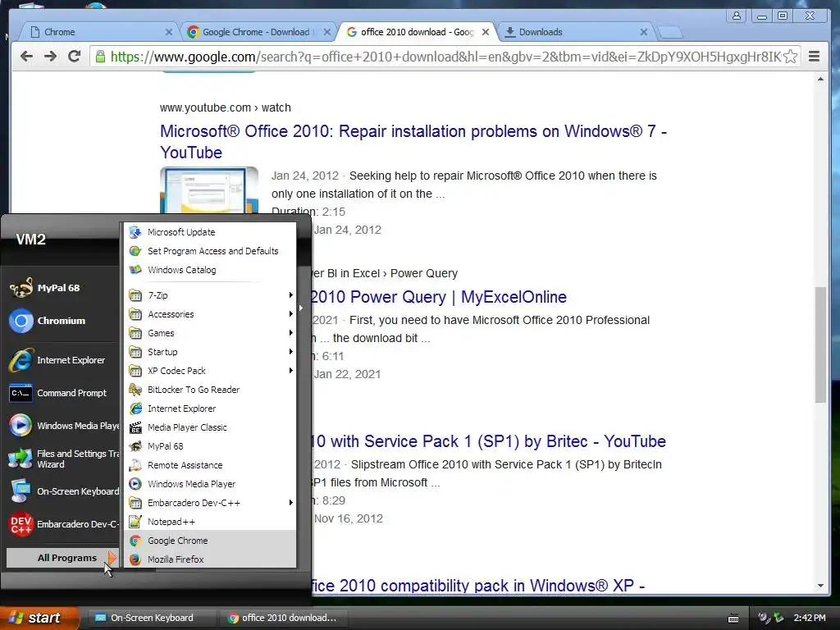Click Chrome's forward arrow

point(50,57)
